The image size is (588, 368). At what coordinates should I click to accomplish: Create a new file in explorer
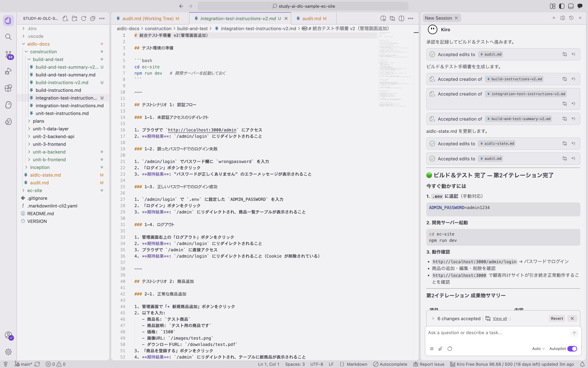(x=65, y=19)
